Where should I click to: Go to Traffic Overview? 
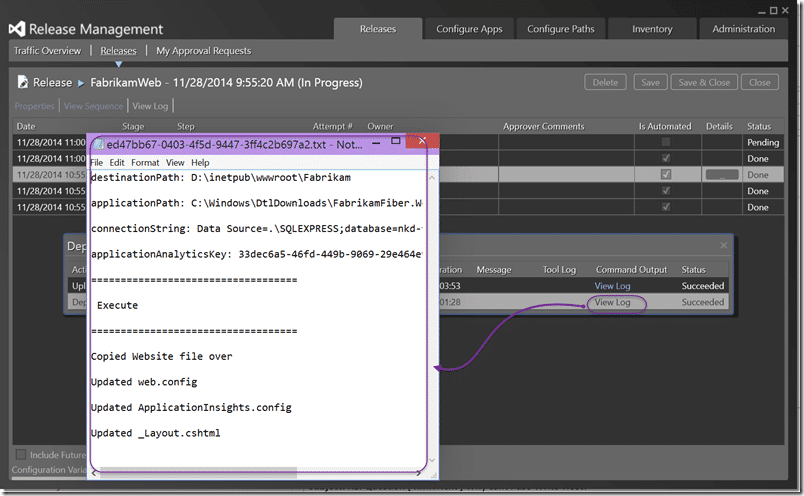pyautogui.click(x=47, y=51)
